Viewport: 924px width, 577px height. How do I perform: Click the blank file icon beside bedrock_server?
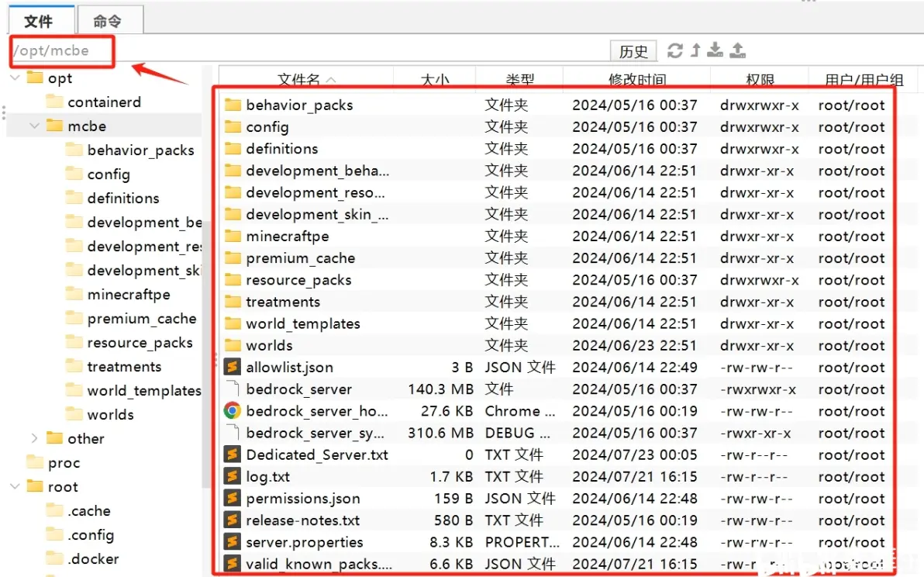pos(233,389)
